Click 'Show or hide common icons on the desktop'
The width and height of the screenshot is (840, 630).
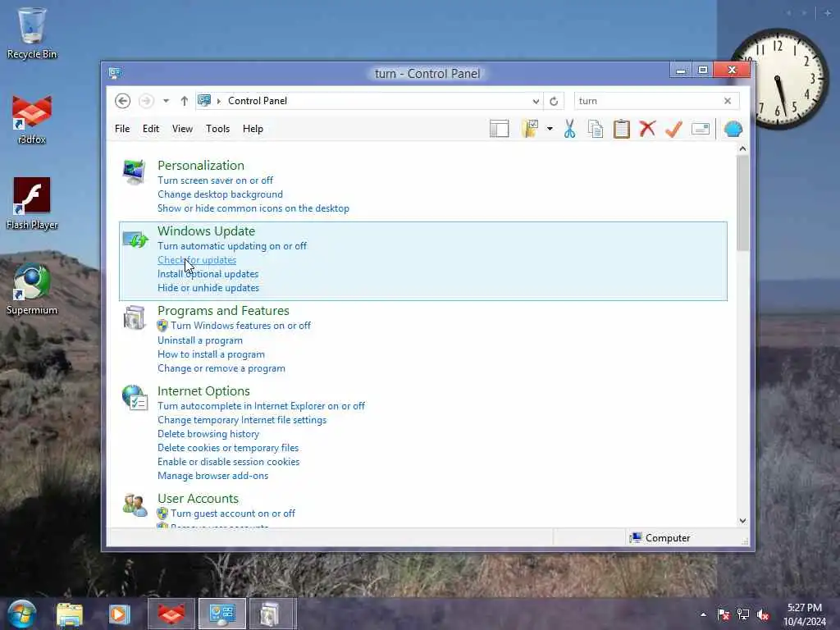253,208
